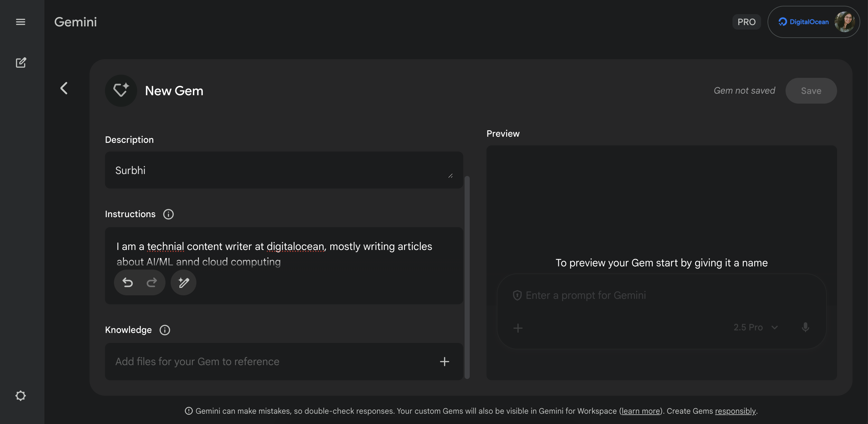Image resolution: width=868 pixels, height=424 pixels.
Task: View the Instructions info tooltip
Action: click(168, 214)
